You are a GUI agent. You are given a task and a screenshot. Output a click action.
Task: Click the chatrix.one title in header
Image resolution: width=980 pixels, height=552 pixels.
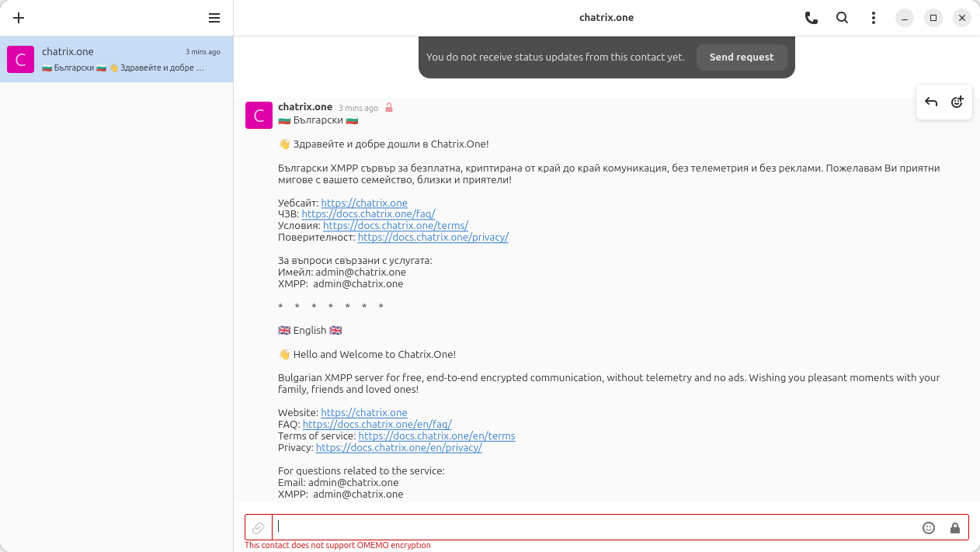pos(606,18)
